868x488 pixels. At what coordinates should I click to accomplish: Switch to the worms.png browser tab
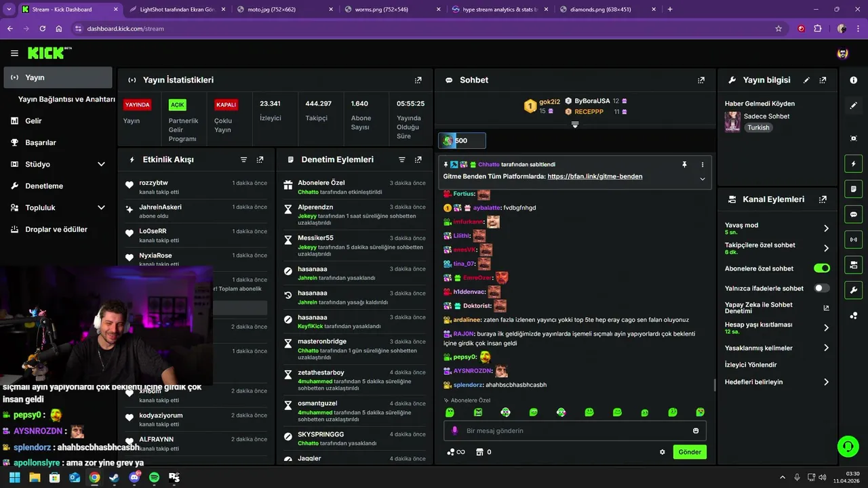(392, 9)
